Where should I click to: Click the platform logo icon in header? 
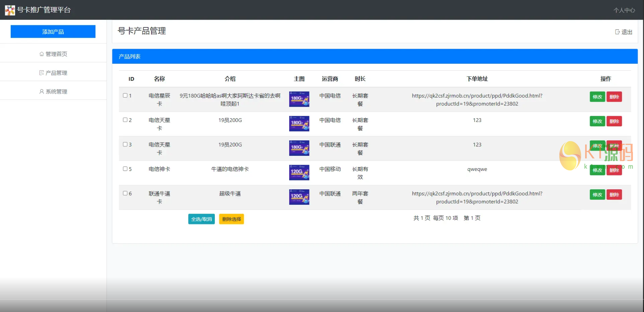click(10, 10)
